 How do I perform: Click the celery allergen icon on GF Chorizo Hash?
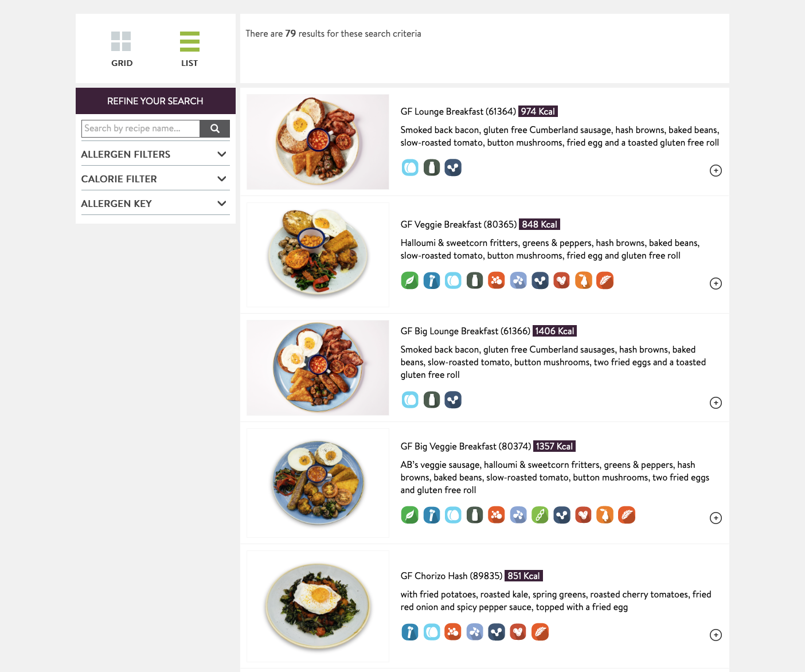tap(409, 632)
